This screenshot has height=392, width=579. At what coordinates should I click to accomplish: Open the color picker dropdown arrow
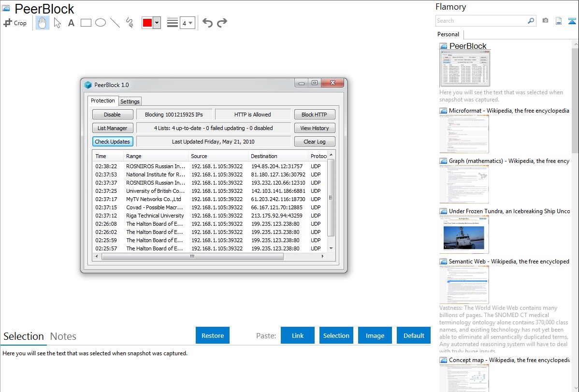click(x=157, y=23)
